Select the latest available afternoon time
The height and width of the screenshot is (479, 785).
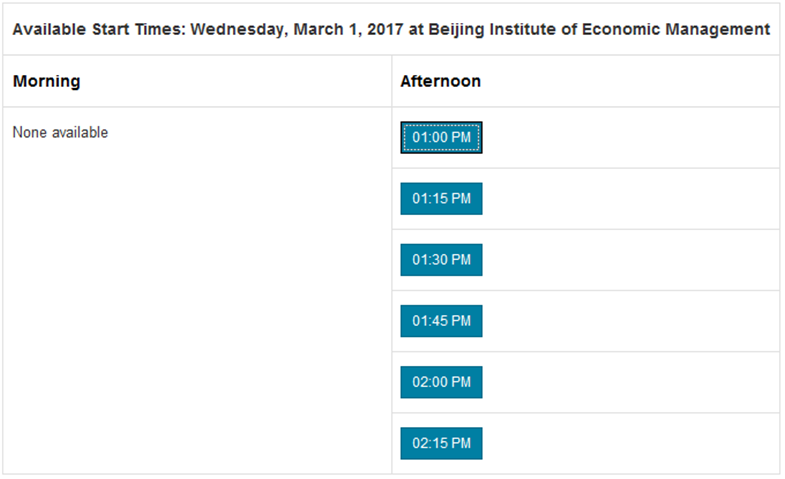tap(441, 443)
